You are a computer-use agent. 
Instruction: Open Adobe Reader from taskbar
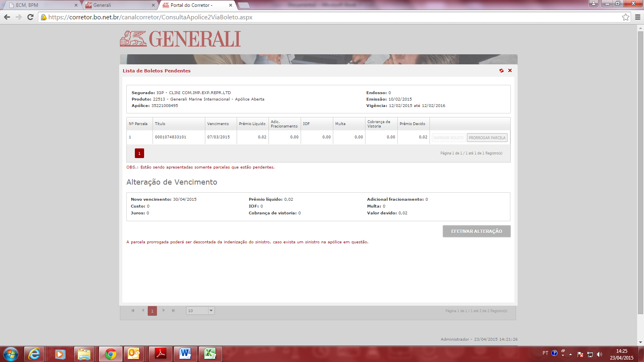coord(161,354)
